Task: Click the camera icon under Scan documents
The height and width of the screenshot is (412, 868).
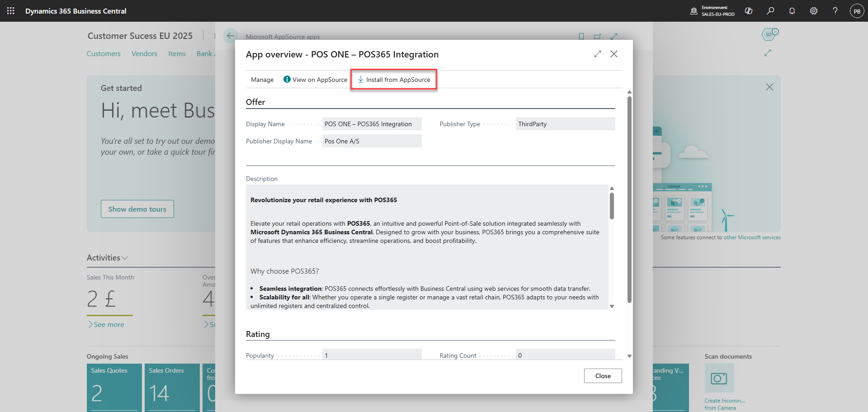Action: click(719, 378)
